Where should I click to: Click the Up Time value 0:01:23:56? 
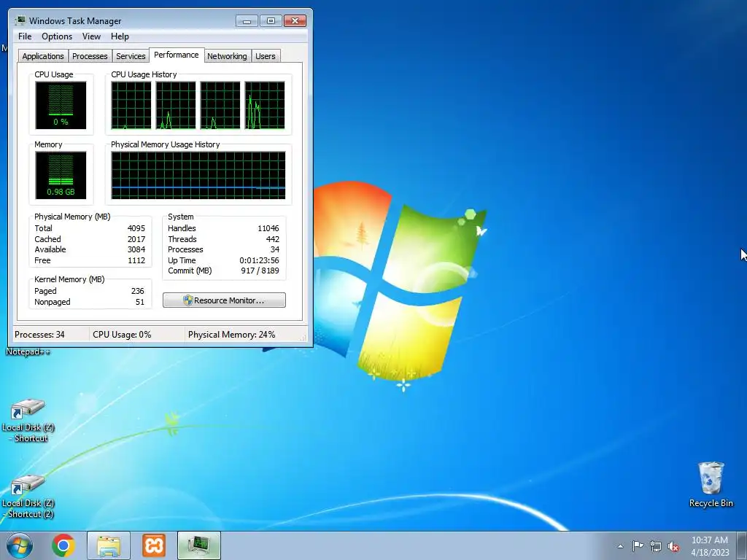click(259, 260)
